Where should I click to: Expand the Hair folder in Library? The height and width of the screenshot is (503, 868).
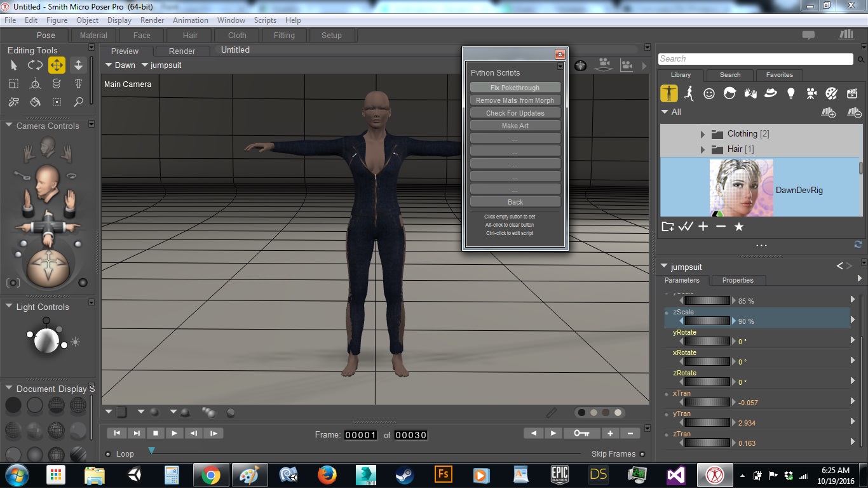(x=703, y=149)
